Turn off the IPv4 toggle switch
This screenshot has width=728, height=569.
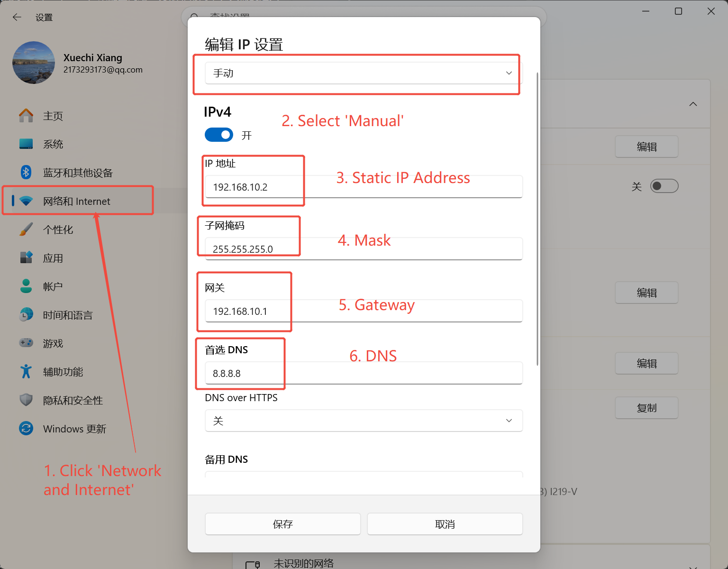point(219,135)
